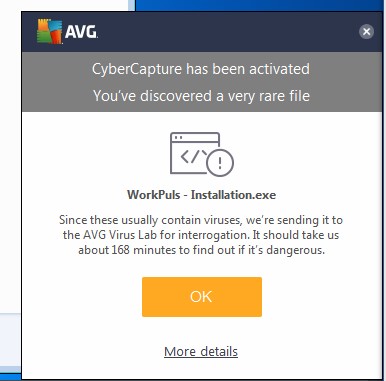Click the code brackets symbol in icon
The height and width of the screenshot is (381, 386).
tap(193, 156)
